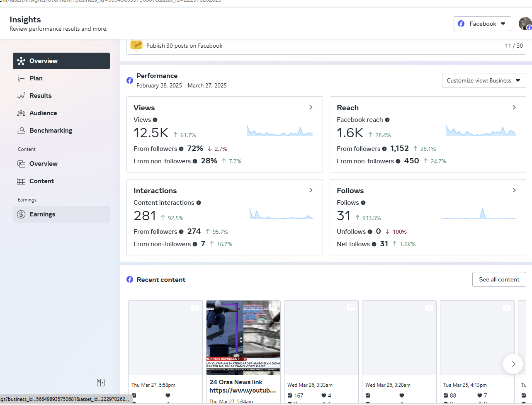The image size is (532, 405).
Task: Click the Performance Facebook logo icon
Action: (130, 80)
